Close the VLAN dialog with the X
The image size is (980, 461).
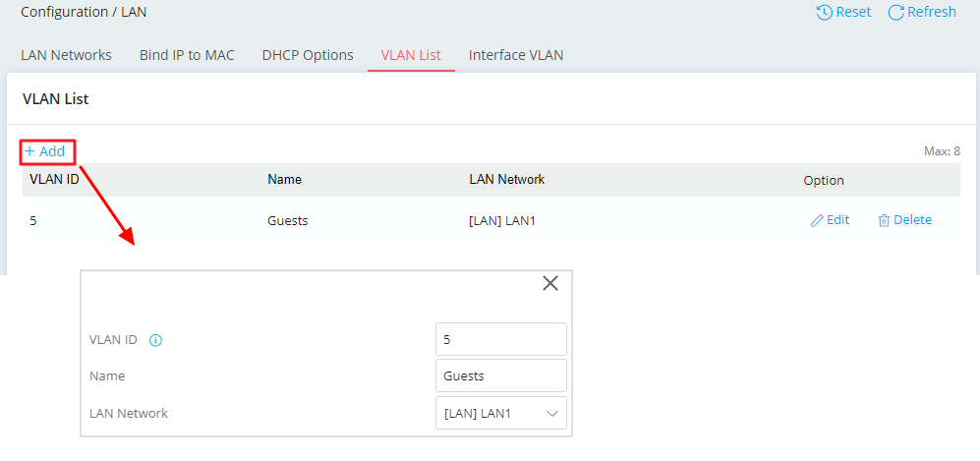pyautogui.click(x=550, y=283)
